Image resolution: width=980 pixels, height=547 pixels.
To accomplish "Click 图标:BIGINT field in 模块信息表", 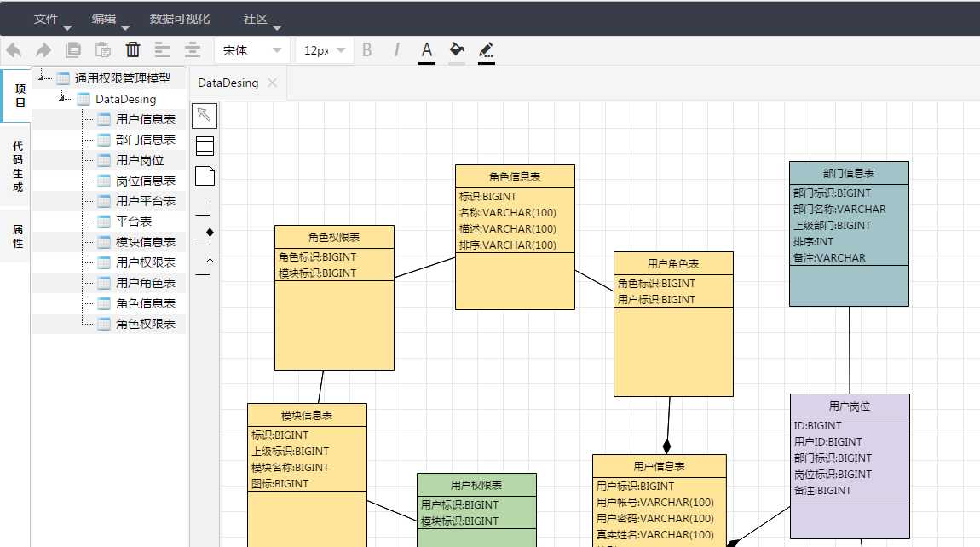I will click(x=280, y=483).
